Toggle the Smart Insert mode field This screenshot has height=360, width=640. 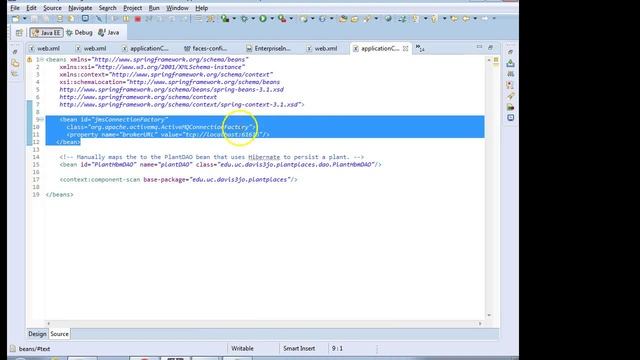[x=299, y=349]
